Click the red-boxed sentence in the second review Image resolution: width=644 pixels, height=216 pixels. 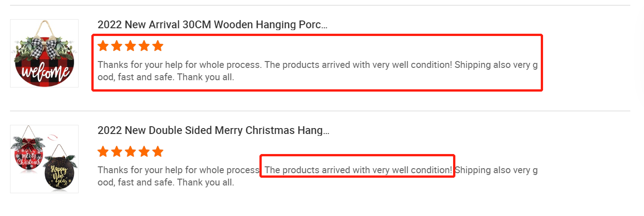[x=358, y=170]
